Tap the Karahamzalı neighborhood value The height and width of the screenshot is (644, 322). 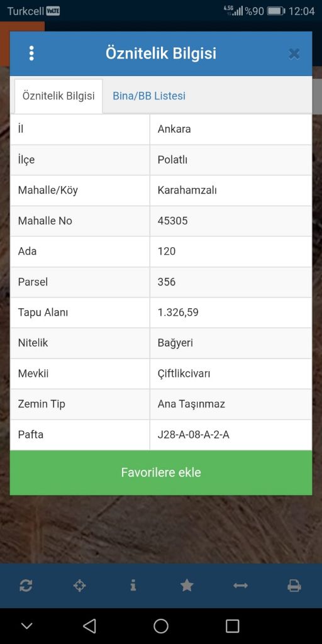pos(187,190)
